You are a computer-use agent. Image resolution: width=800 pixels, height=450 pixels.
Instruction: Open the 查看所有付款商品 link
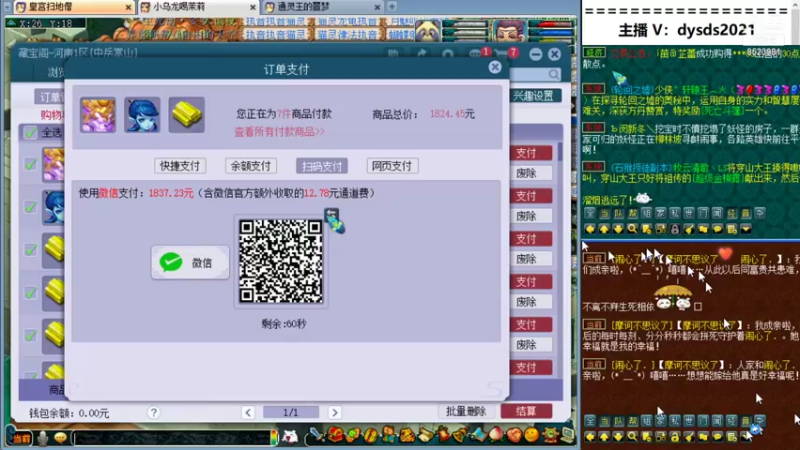pyautogui.click(x=280, y=132)
